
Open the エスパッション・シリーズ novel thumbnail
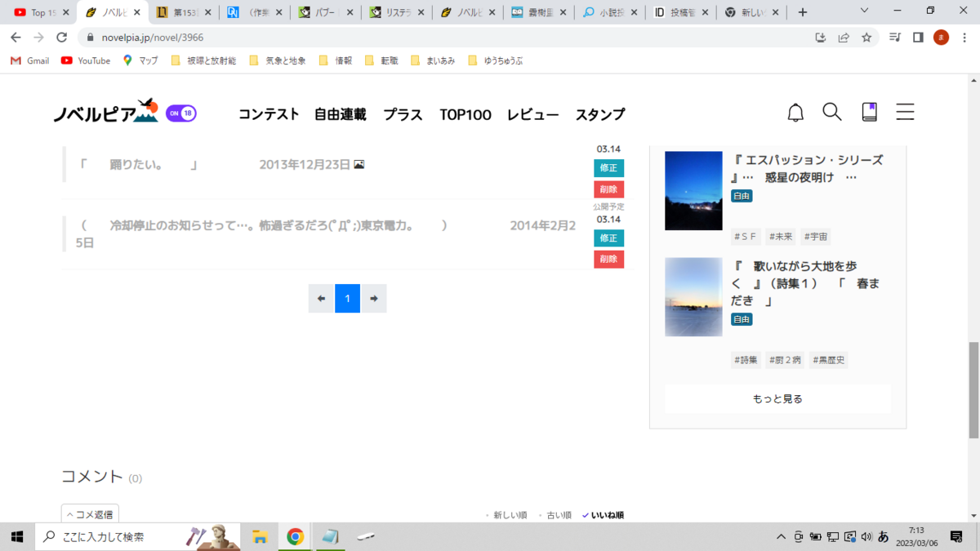[693, 190]
